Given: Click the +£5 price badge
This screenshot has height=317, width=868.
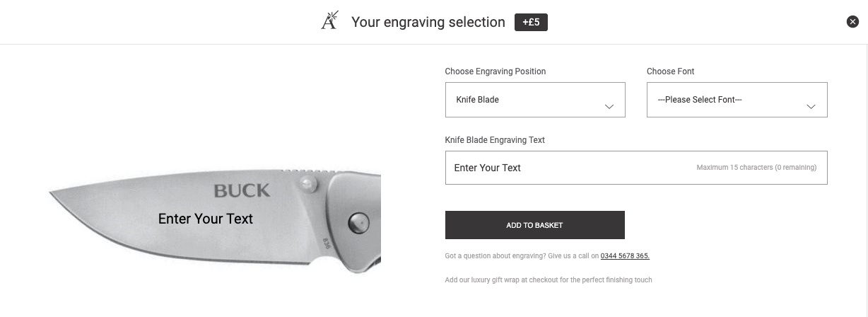Looking at the screenshot, I should point(531,22).
